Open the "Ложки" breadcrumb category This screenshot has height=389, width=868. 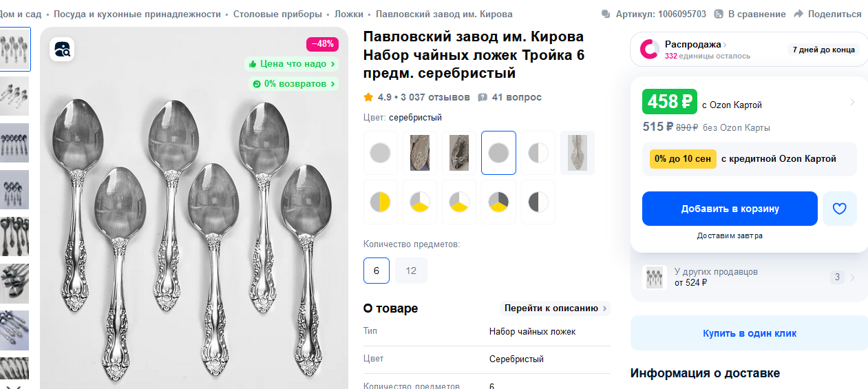(x=349, y=14)
